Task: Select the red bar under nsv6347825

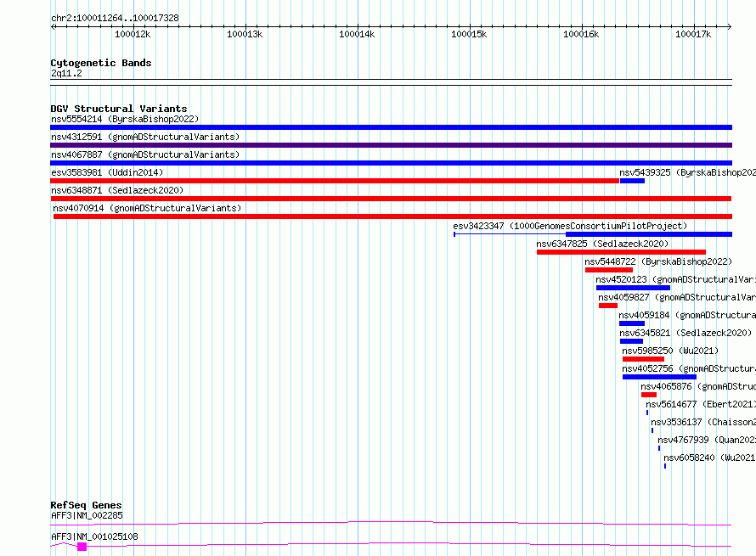Action: 622,252
